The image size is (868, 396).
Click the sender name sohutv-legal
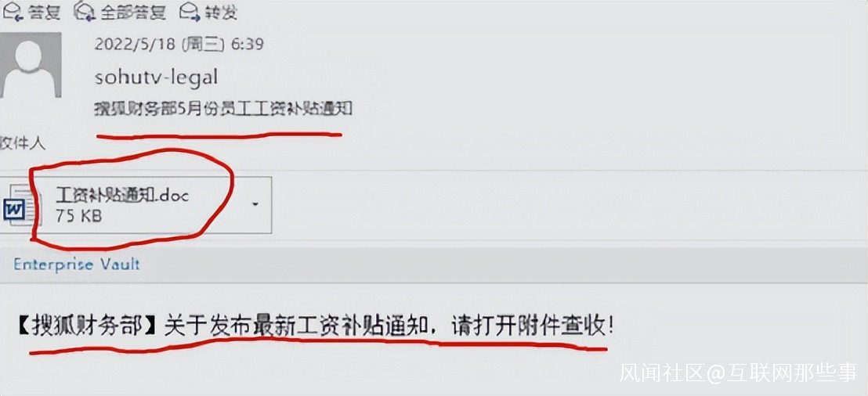(x=156, y=77)
